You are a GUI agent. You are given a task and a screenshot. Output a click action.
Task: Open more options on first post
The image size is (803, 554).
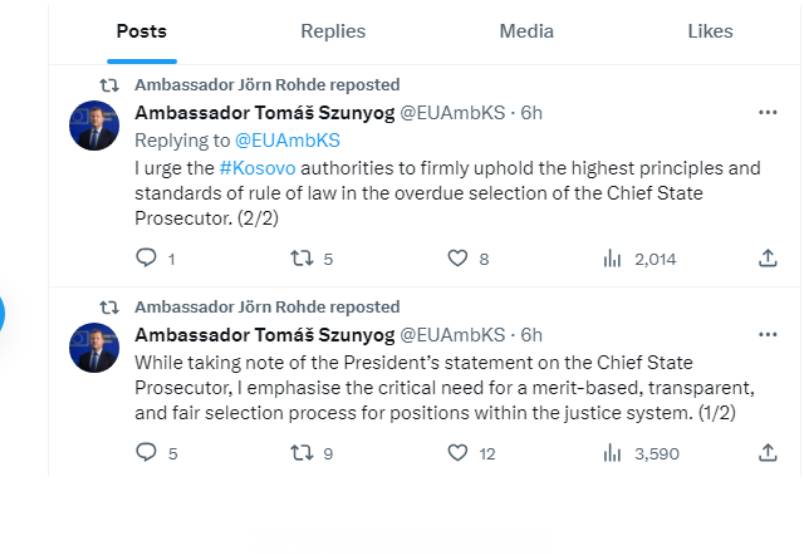pyautogui.click(x=767, y=112)
